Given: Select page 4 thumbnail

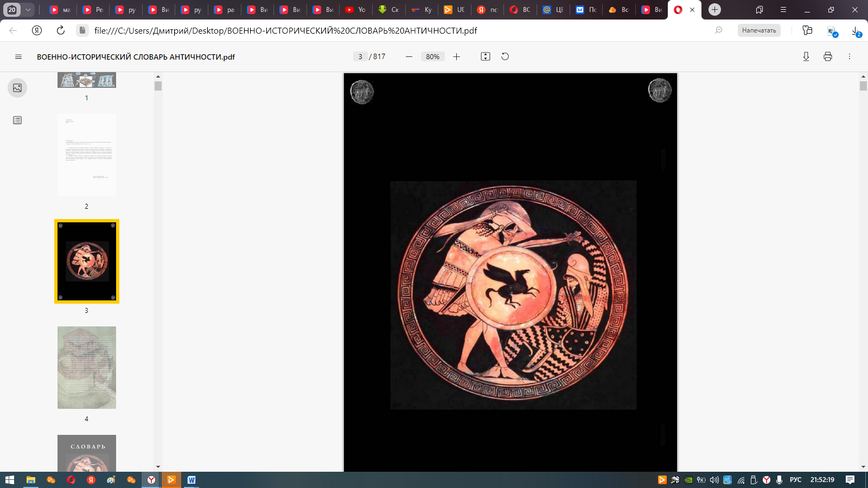Looking at the screenshot, I should (x=87, y=368).
